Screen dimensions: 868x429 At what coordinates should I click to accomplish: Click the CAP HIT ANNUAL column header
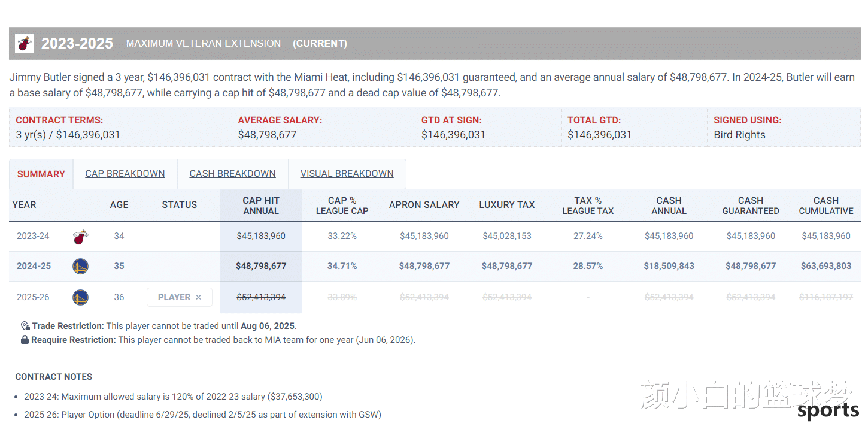[x=261, y=206]
